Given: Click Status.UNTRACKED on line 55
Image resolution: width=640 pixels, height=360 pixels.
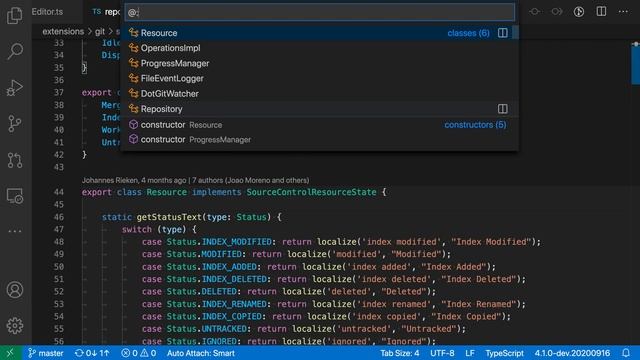Looking at the screenshot, I should 207,329.
